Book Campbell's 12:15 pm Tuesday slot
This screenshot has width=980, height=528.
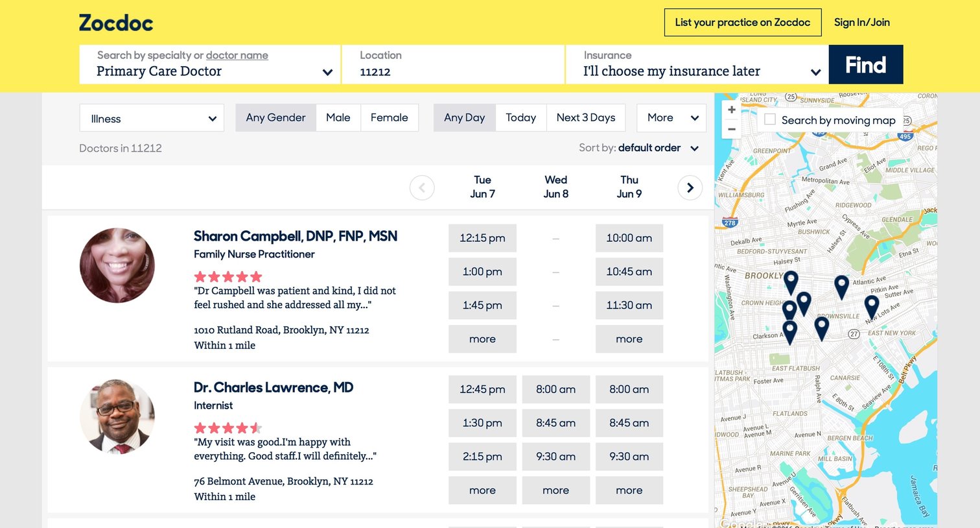click(482, 238)
